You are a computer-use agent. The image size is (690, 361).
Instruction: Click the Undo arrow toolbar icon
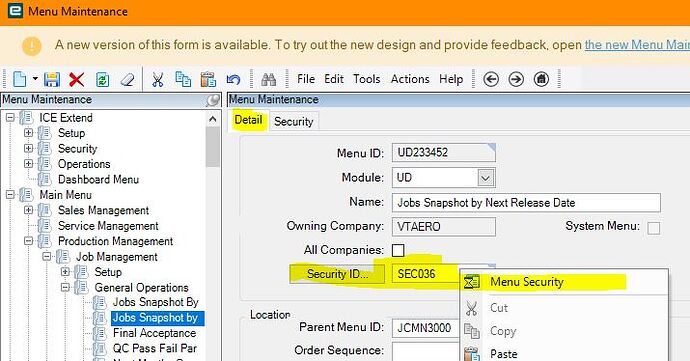[233, 80]
